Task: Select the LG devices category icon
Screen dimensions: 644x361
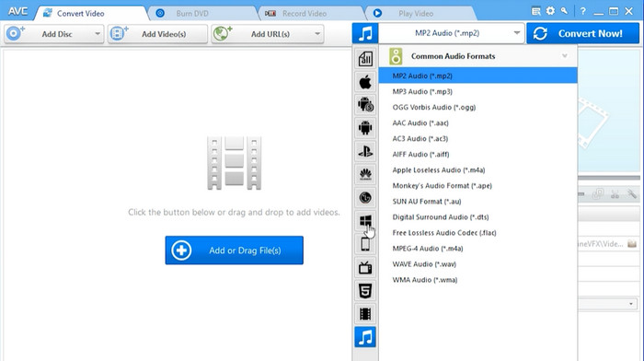Action: coord(365,198)
